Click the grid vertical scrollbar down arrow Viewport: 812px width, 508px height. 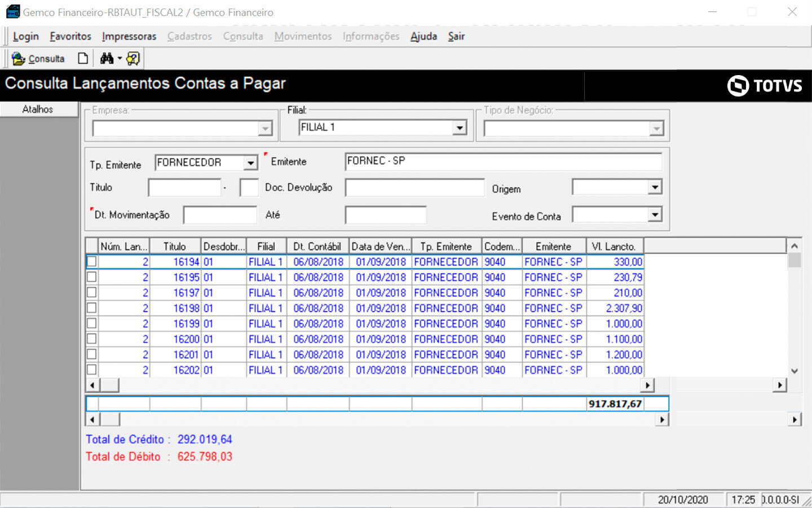tap(794, 371)
